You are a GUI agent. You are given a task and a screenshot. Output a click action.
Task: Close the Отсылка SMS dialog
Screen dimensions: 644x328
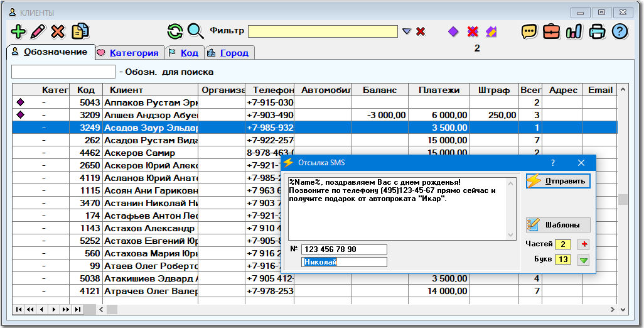[581, 163]
